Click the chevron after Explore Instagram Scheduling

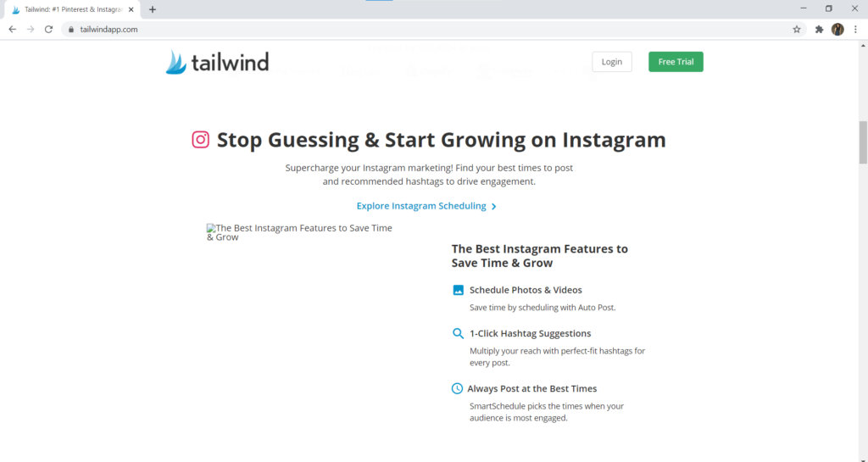tap(494, 206)
